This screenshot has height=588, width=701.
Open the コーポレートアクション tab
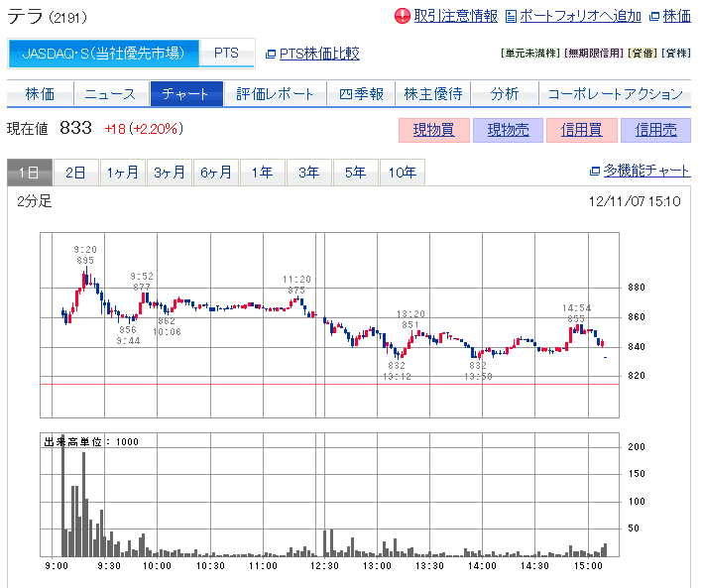615,94
